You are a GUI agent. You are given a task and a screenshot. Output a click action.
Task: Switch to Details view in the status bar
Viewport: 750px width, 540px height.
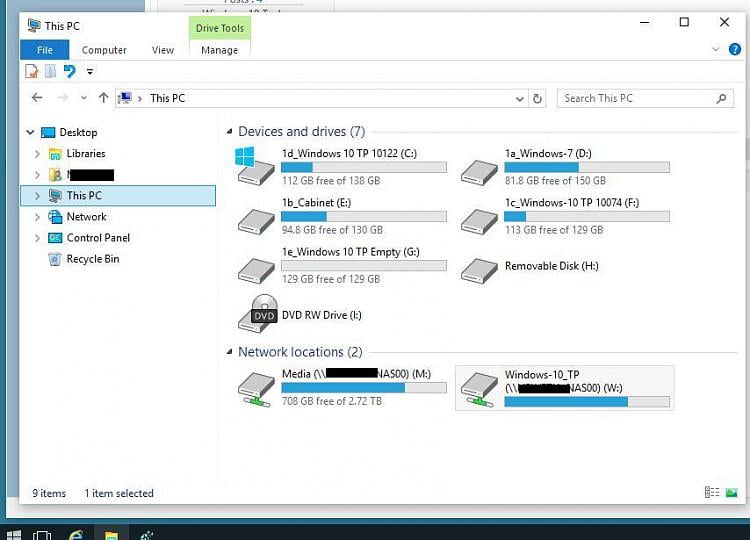tap(712, 492)
